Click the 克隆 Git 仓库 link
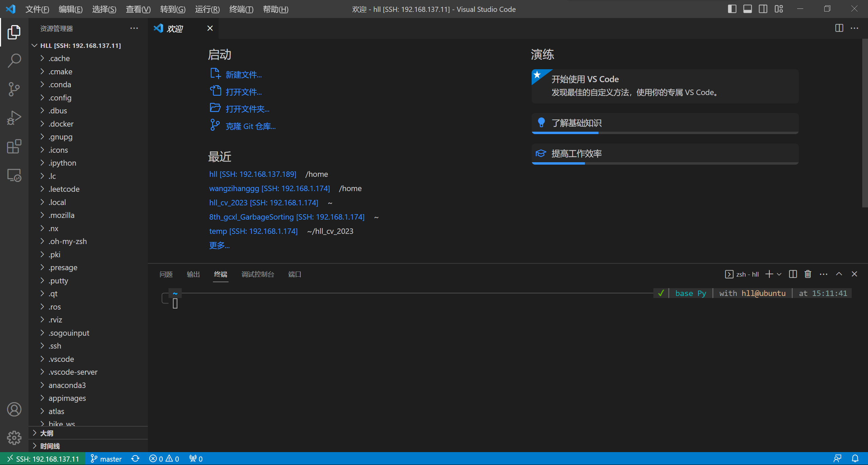Image resolution: width=868 pixels, height=465 pixels. [251, 126]
